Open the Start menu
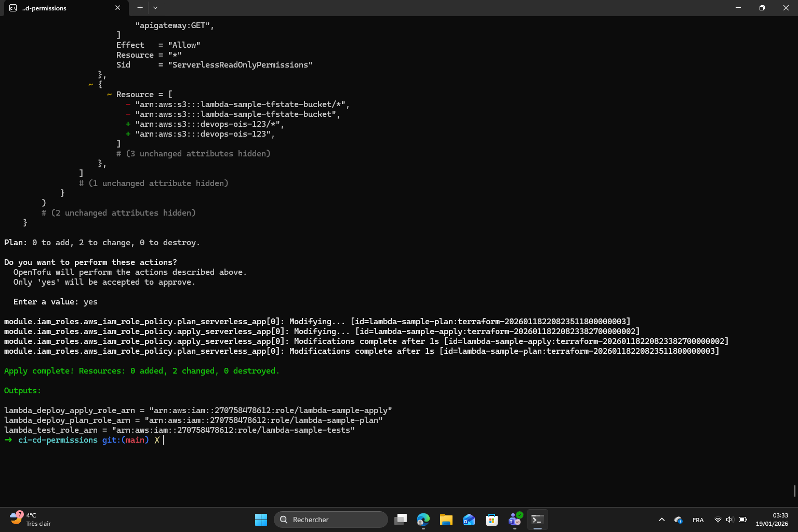The height and width of the screenshot is (532, 798). point(261,519)
